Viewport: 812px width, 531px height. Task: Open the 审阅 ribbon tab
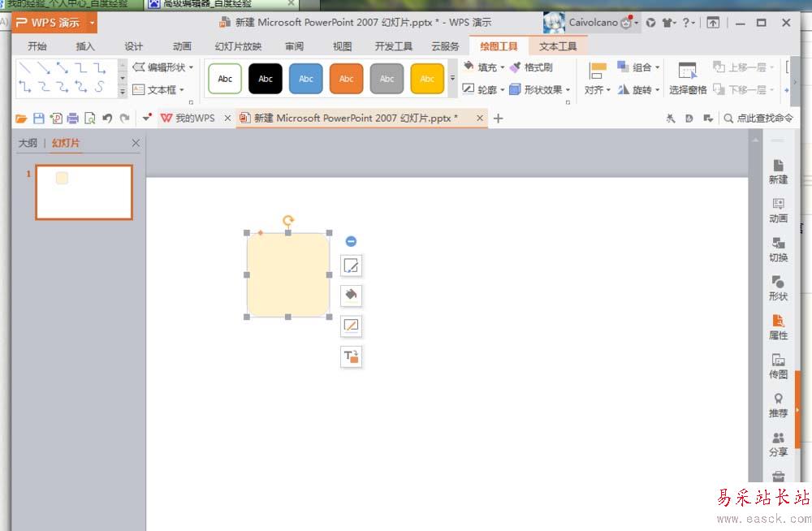click(x=294, y=46)
